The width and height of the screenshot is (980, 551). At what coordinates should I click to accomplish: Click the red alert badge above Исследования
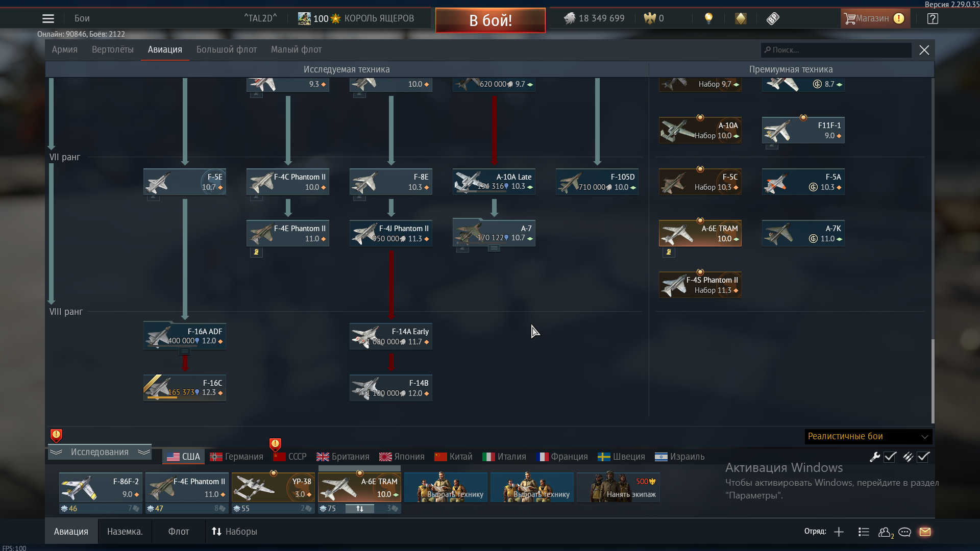(56, 435)
